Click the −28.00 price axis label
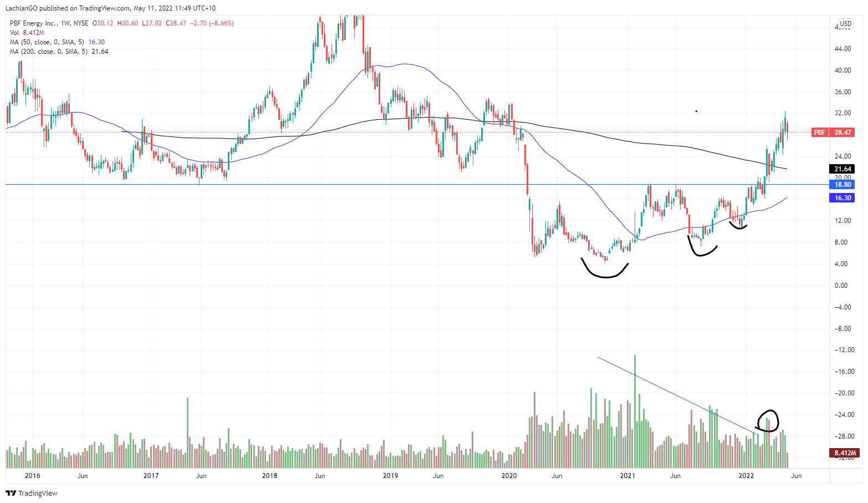 tap(844, 436)
